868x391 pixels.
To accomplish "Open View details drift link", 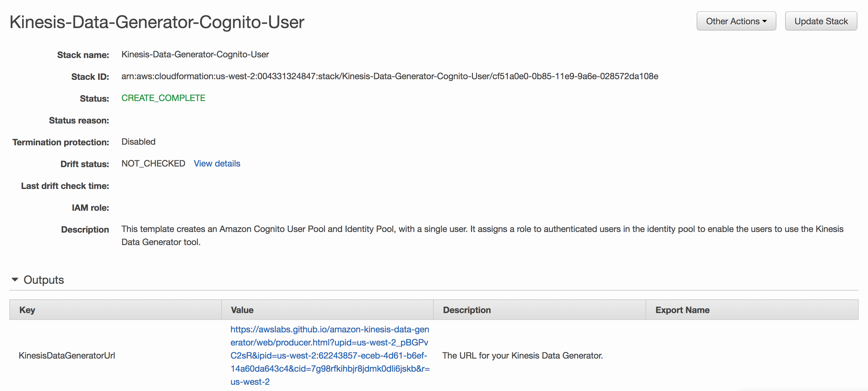I will [217, 164].
